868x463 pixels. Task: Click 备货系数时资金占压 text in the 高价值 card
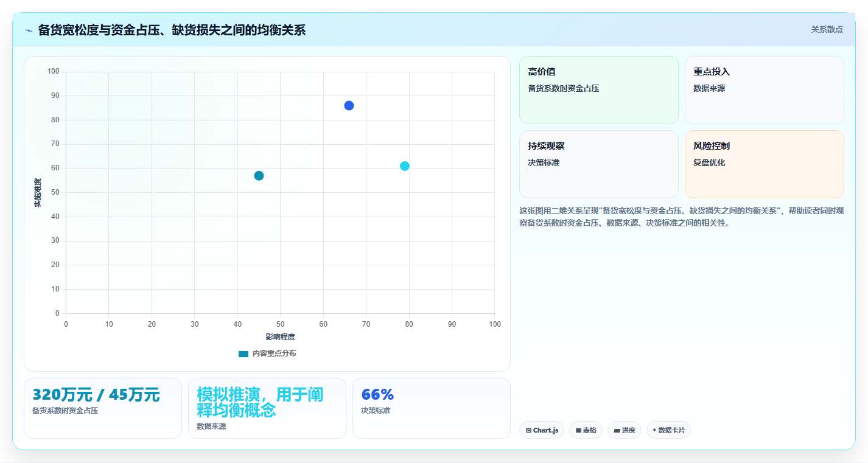[x=564, y=89]
